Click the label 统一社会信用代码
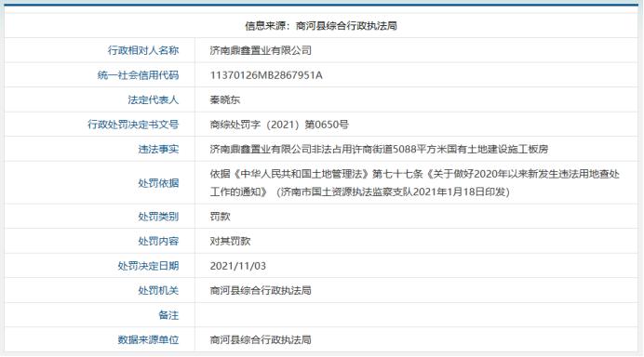644x357 pixels. click(138, 75)
